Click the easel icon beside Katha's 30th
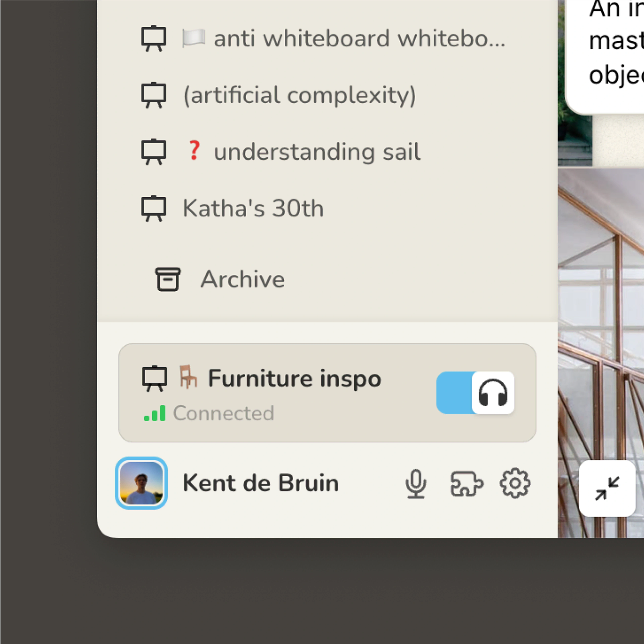Image resolution: width=644 pixels, height=644 pixels. coord(154,208)
